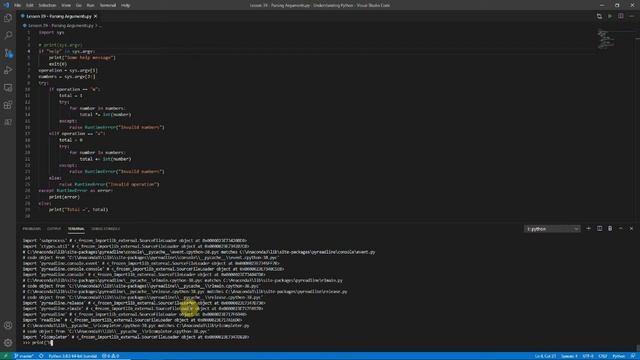Screen dimensions: 640x360
Task: Click the 'total = 1' code line
Action: tap(71, 96)
